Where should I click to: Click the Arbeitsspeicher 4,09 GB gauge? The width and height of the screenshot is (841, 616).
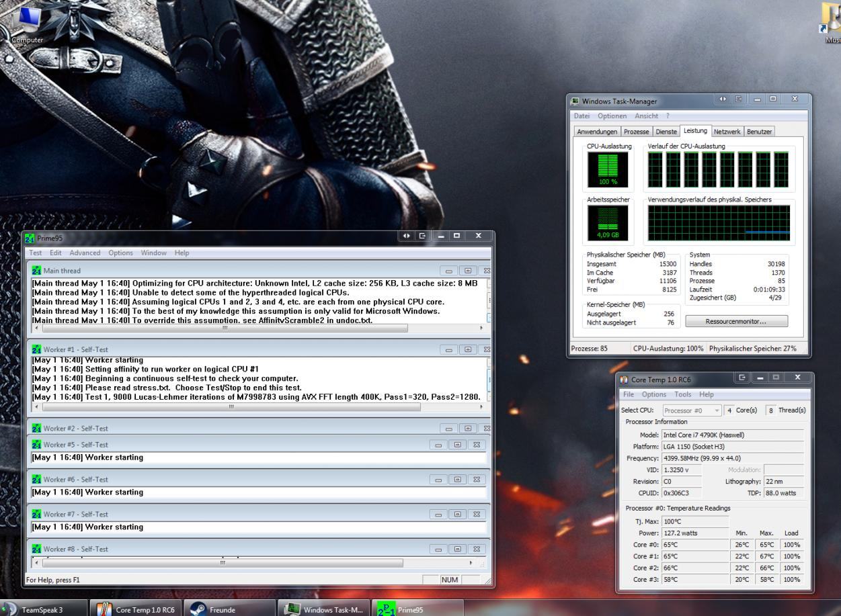pos(607,224)
